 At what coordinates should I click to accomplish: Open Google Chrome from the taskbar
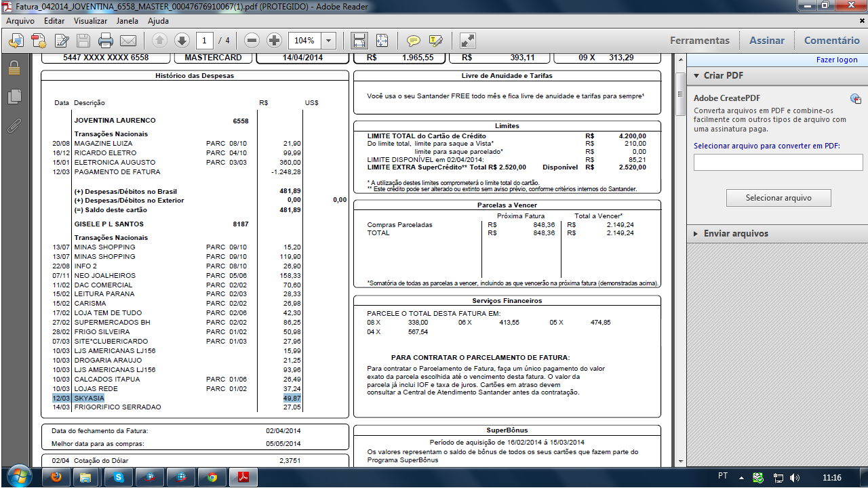pyautogui.click(x=212, y=477)
